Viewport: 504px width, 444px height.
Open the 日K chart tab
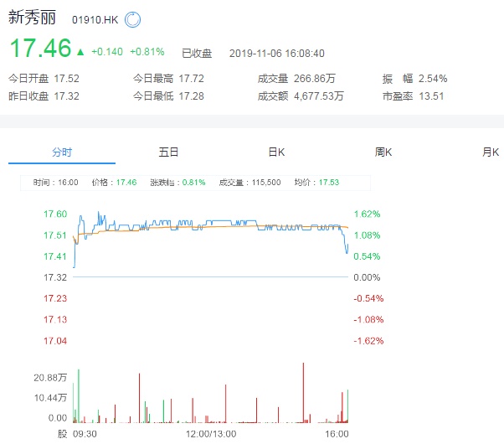coord(276,152)
